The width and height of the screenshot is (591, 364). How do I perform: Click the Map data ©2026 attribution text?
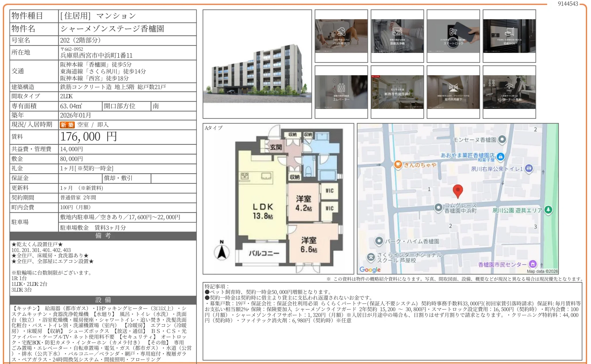[543, 271]
